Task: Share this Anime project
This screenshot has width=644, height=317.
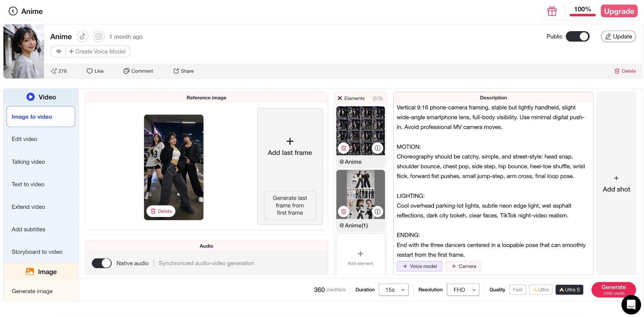Action: (x=183, y=71)
